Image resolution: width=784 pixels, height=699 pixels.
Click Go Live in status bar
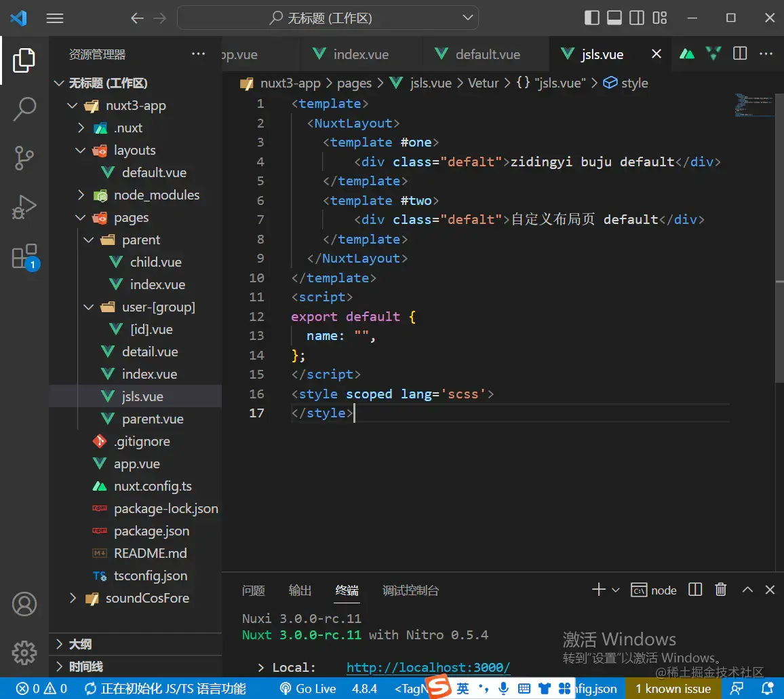coord(307,689)
